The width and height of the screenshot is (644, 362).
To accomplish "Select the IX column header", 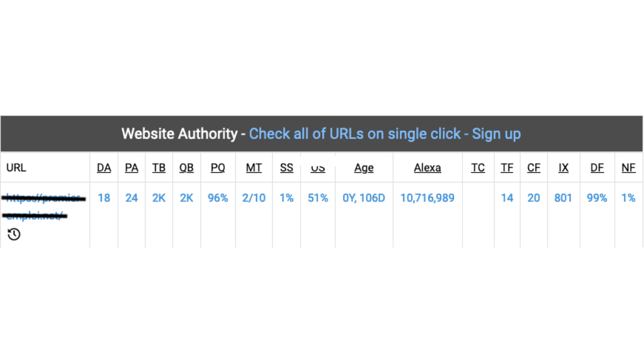I will coord(563,168).
